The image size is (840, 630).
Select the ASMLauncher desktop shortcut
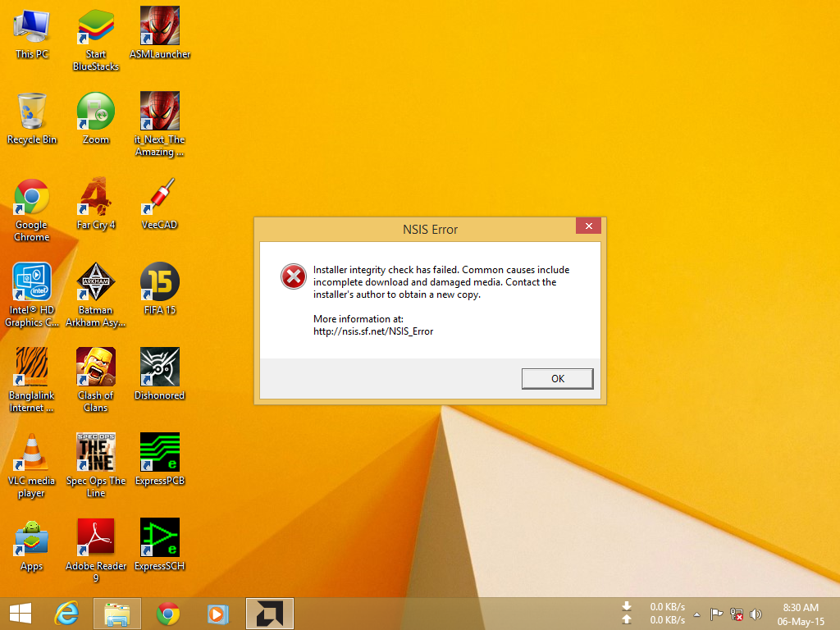160,32
